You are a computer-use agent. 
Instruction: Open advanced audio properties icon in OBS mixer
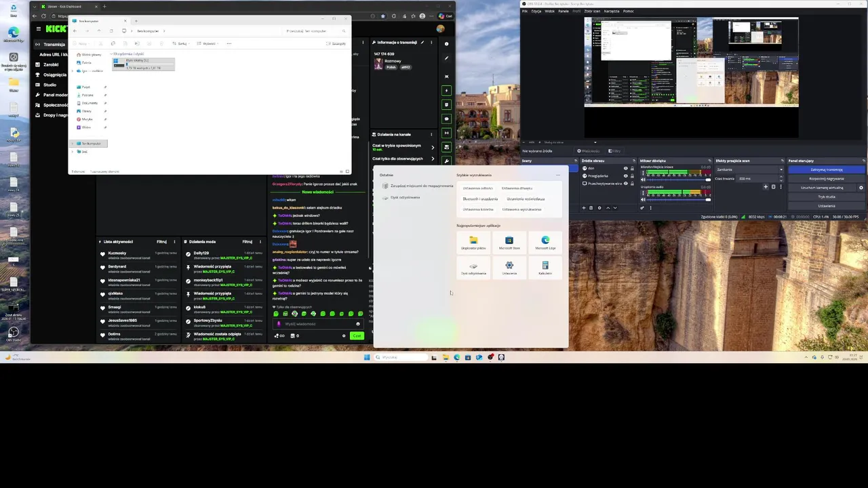click(642, 208)
